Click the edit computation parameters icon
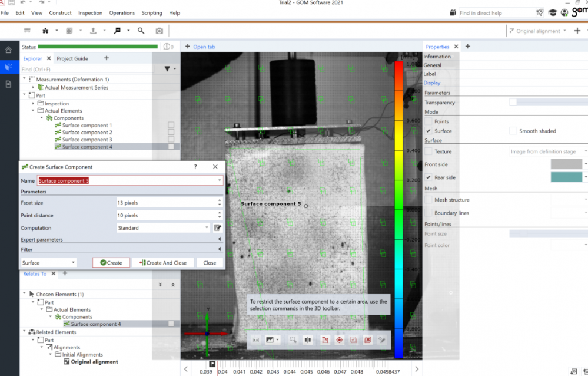This screenshot has height=376, width=588. (x=217, y=228)
